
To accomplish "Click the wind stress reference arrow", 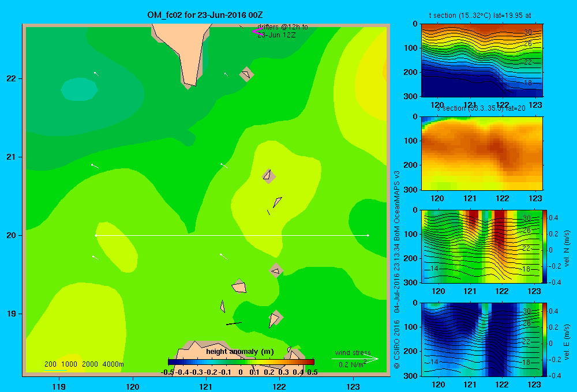I will click(355, 359).
